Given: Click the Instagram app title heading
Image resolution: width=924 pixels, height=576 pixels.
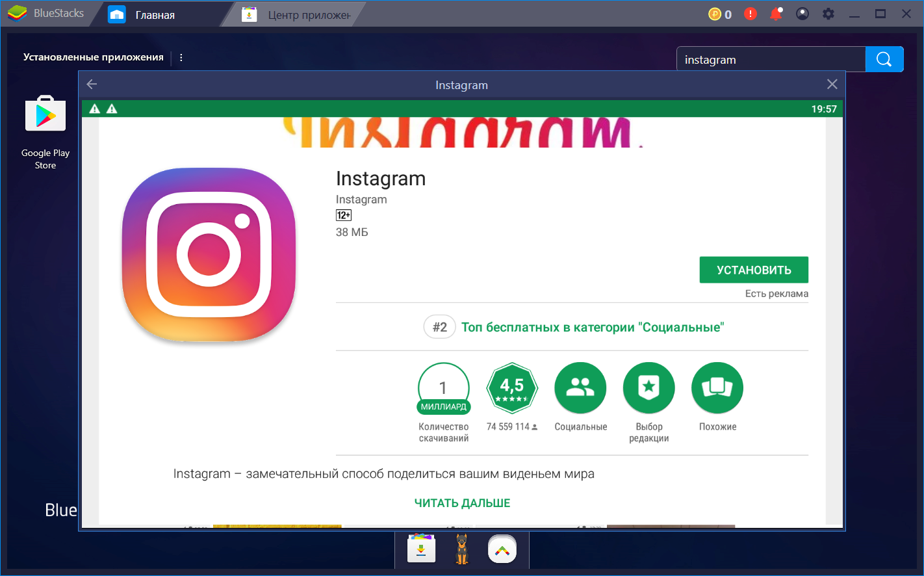Looking at the screenshot, I should pyautogui.click(x=381, y=178).
